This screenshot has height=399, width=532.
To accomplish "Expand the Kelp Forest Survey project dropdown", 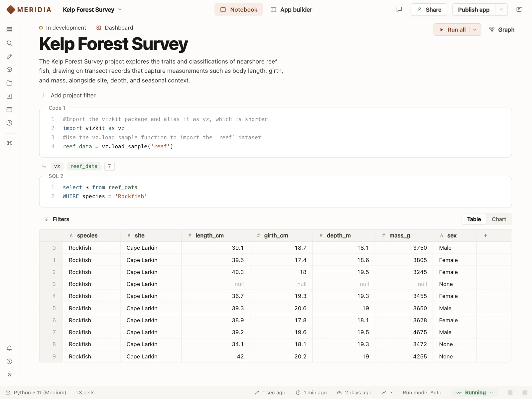I will [x=120, y=10].
